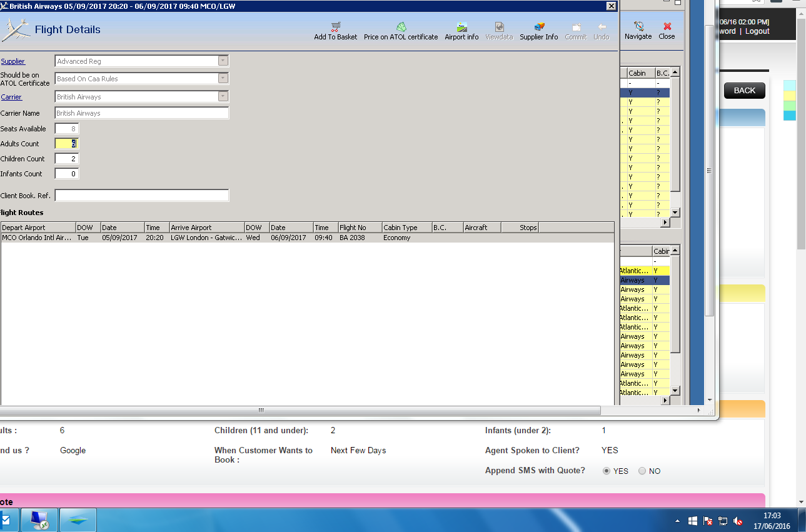
Task: Expand the Should be on ATOL Certificate dropdown
Action: (223, 79)
